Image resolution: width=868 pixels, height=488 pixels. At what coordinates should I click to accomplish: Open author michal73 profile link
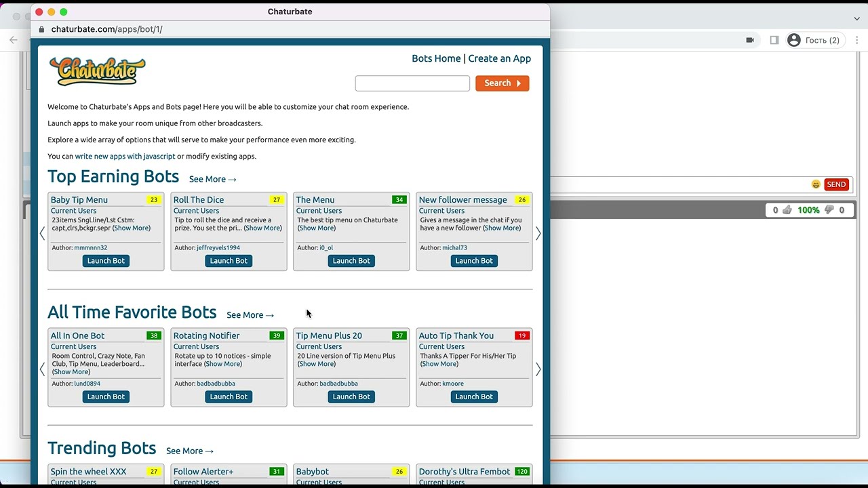coord(455,248)
